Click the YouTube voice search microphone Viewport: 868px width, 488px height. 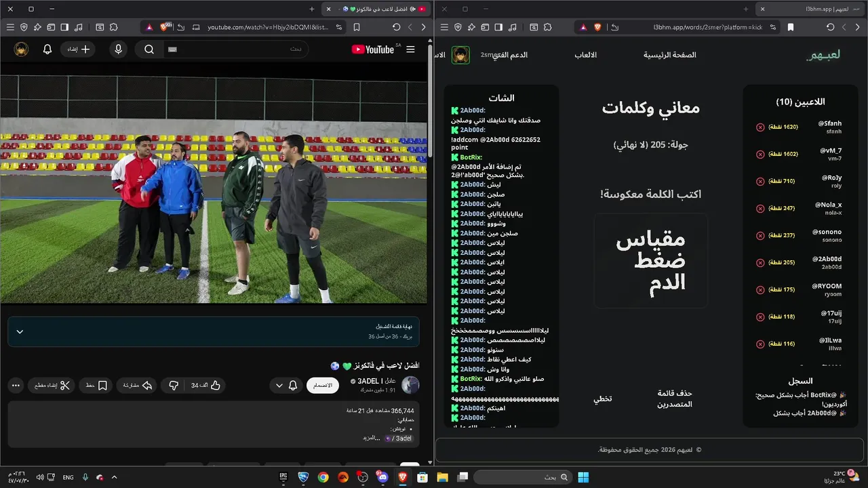click(119, 49)
